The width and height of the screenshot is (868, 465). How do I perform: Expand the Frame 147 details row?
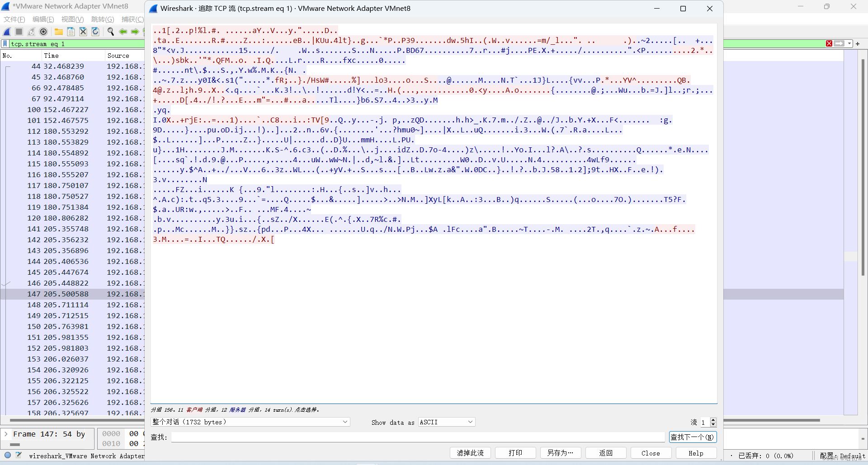tap(6, 434)
